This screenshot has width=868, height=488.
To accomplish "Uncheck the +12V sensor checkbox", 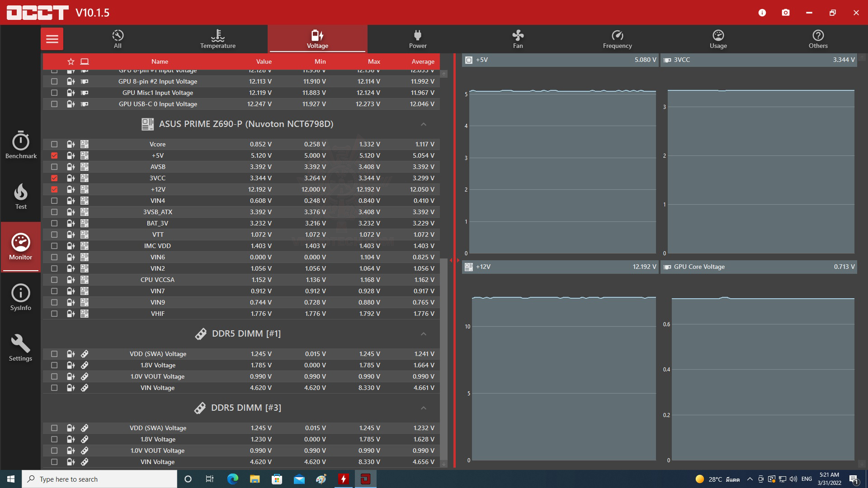I will coord(54,189).
